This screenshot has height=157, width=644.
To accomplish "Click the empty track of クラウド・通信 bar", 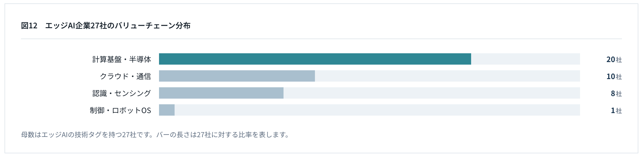I will pos(447,76).
